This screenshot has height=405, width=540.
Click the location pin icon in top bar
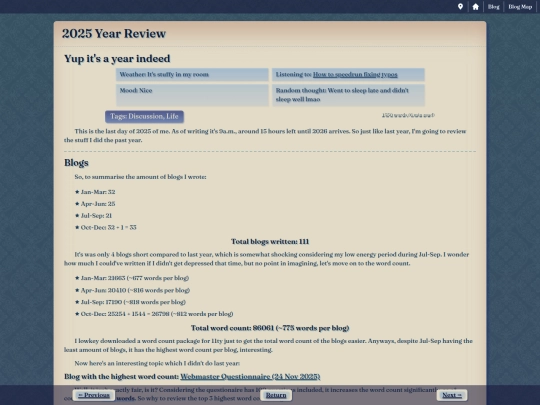[x=460, y=7]
